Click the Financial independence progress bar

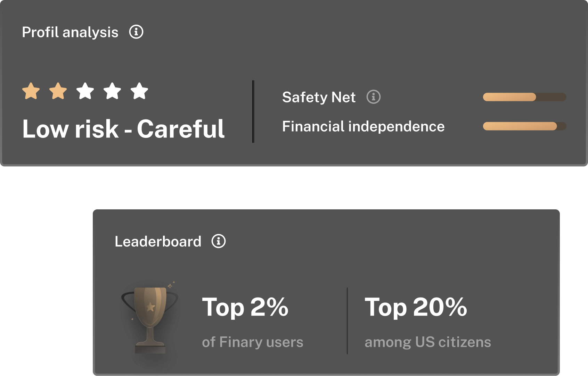click(524, 126)
